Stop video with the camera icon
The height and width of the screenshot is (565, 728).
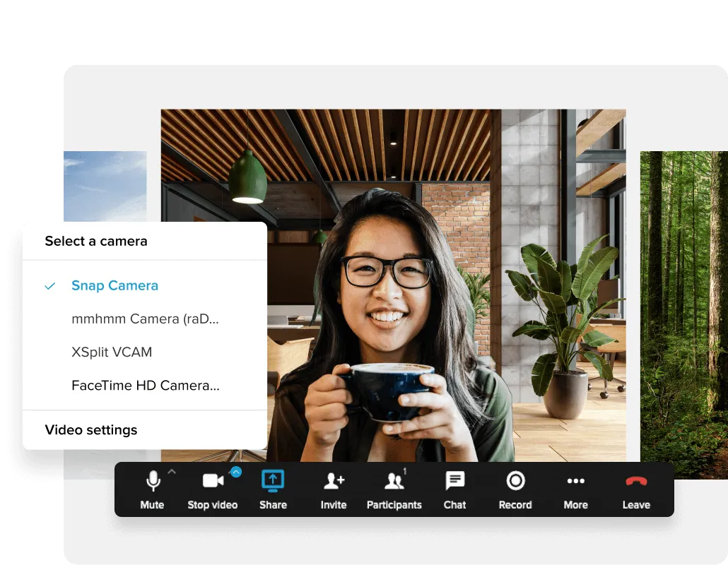213,482
